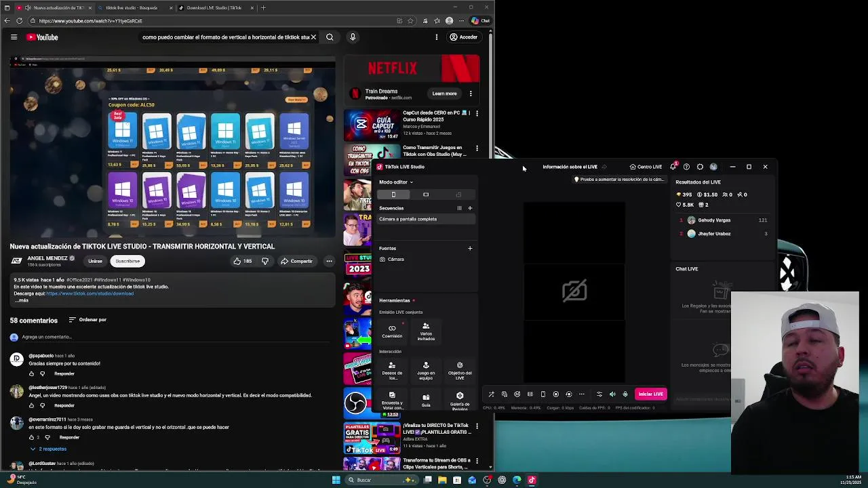This screenshot has width=868, height=488.
Task: Open a new browser tab
Action: 263,7
